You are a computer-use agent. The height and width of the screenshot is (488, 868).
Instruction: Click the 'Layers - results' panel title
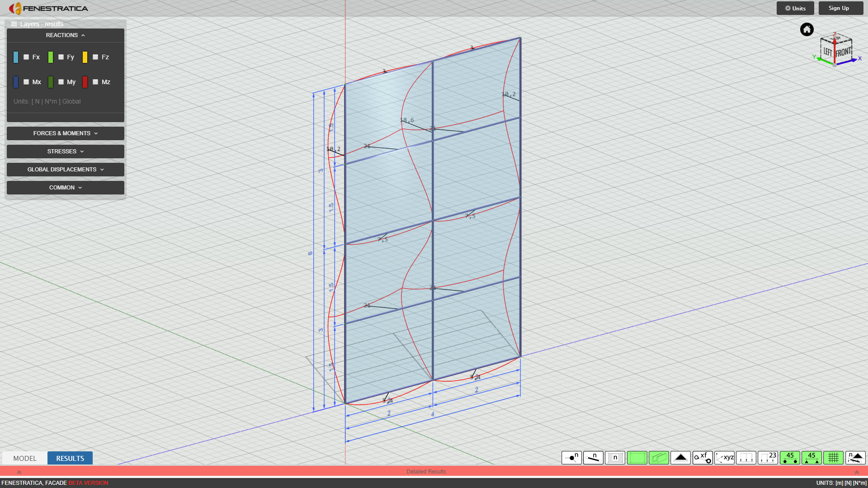pos(42,24)
